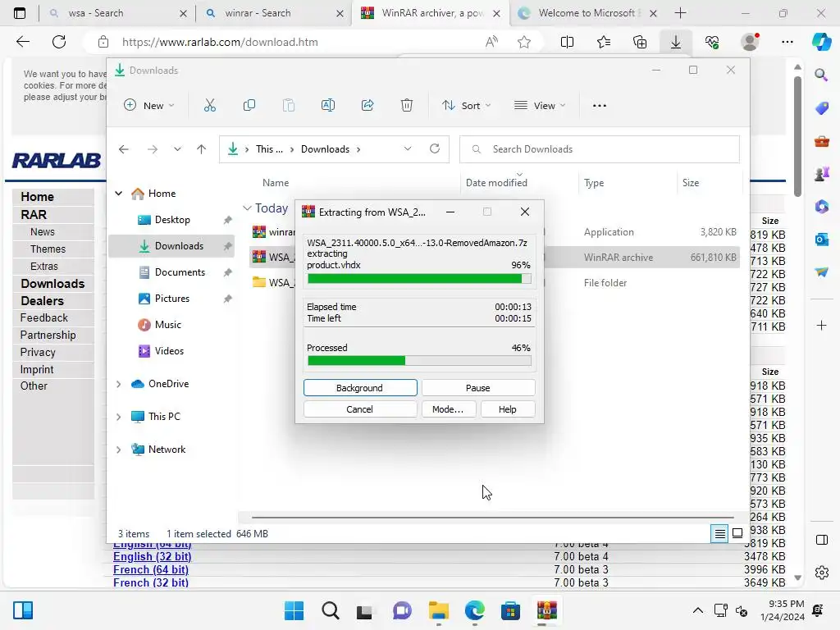The height and width of the screenshot is (630, 840).
Task: Click the Cut scissors icon in Explorer toolbar
Action: point(209,106)
